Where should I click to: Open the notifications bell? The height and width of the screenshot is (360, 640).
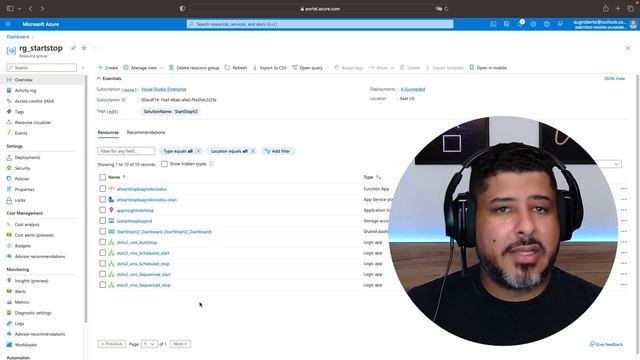click(x=520, y=24)
